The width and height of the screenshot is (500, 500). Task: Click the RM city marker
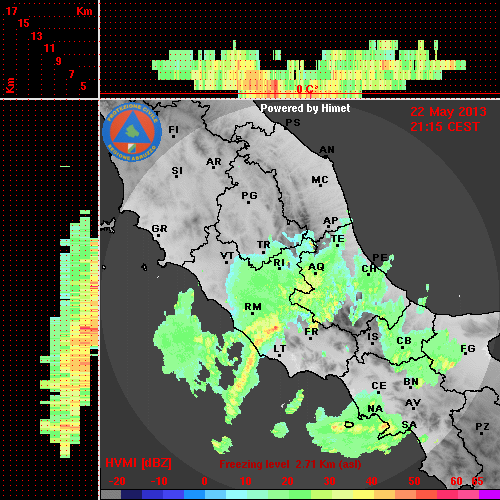point(253,308)
